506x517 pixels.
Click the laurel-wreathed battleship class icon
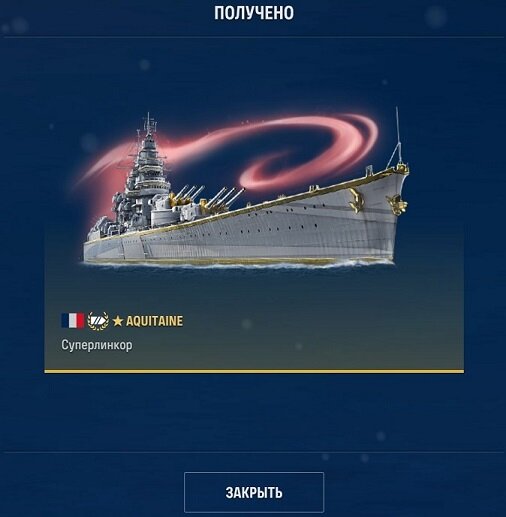[x=98, y=321]
